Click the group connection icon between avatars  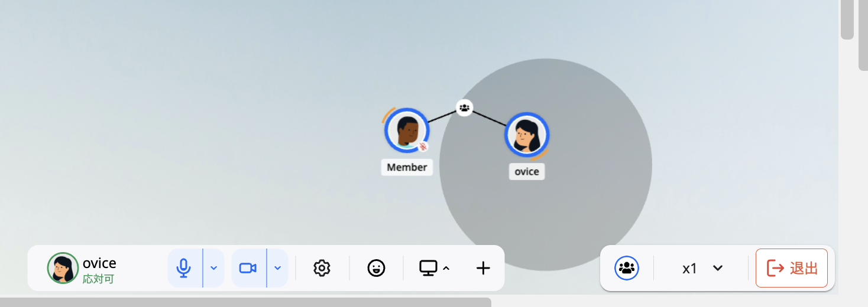[x=465, y=107]
